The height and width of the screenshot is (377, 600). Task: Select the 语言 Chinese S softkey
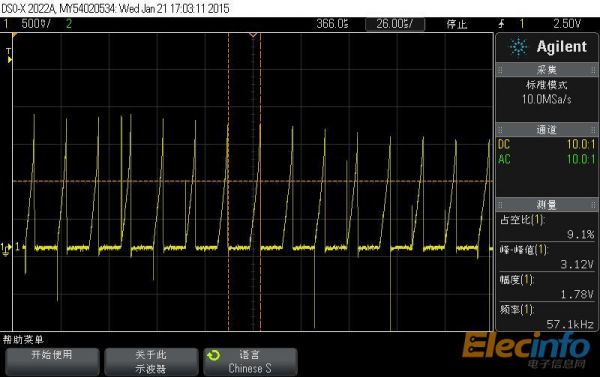coord(250,362)
